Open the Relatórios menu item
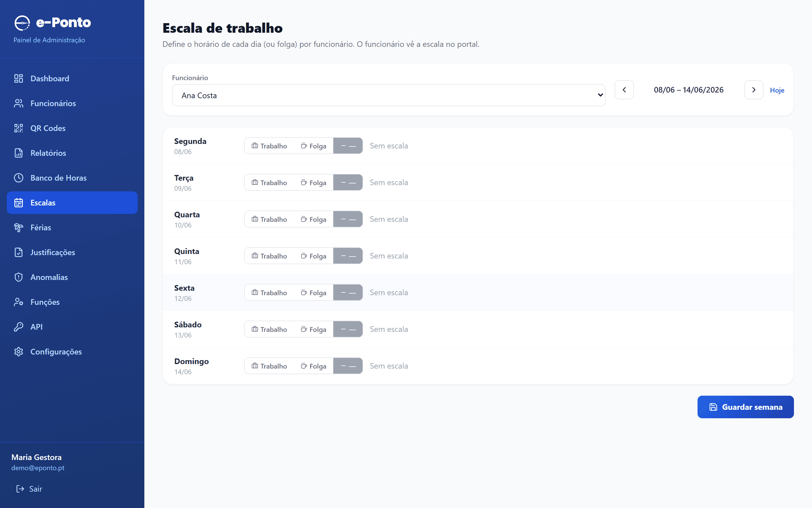This screenshot has width=812, height=508. (72, 153)
